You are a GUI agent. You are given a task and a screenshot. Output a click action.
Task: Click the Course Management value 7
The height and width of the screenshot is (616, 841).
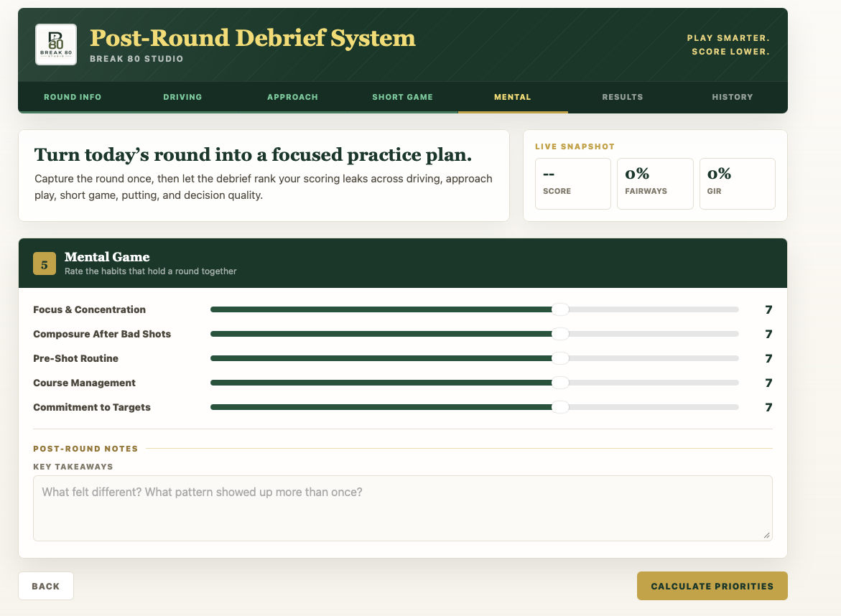point(768,383)
